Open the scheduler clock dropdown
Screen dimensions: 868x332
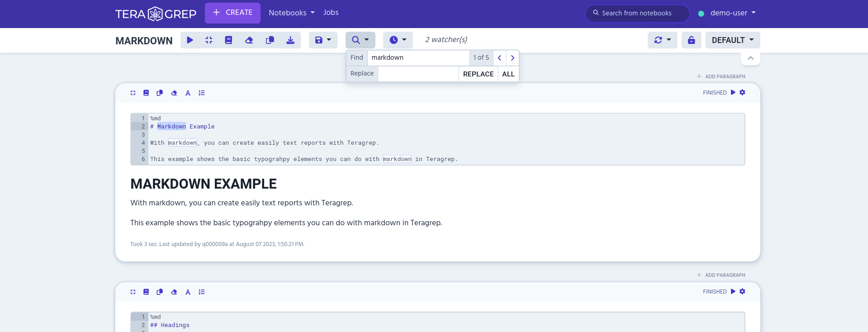(x=398, y=40)
